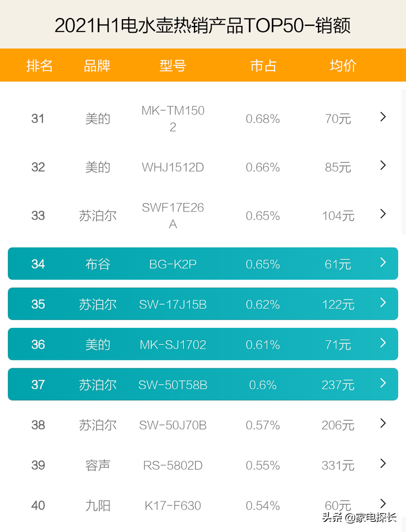Expand the SWF17E26A row chevron
406x532 pixels.
pos(383,214)
